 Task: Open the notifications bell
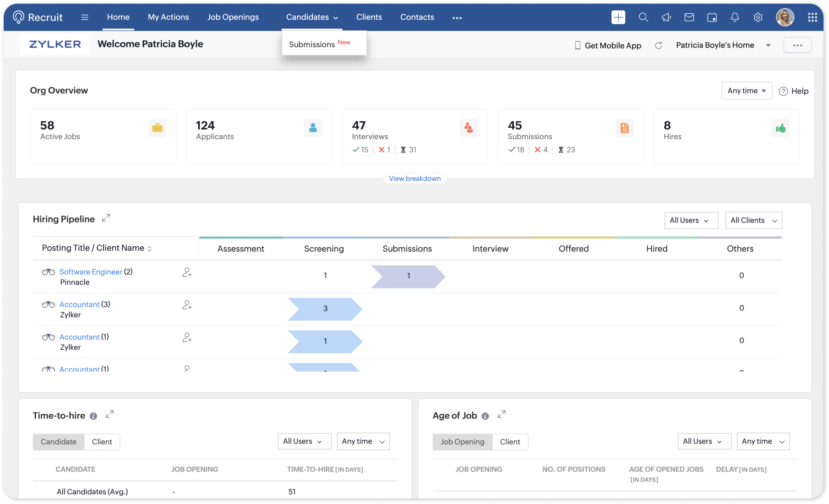(735, 17)
